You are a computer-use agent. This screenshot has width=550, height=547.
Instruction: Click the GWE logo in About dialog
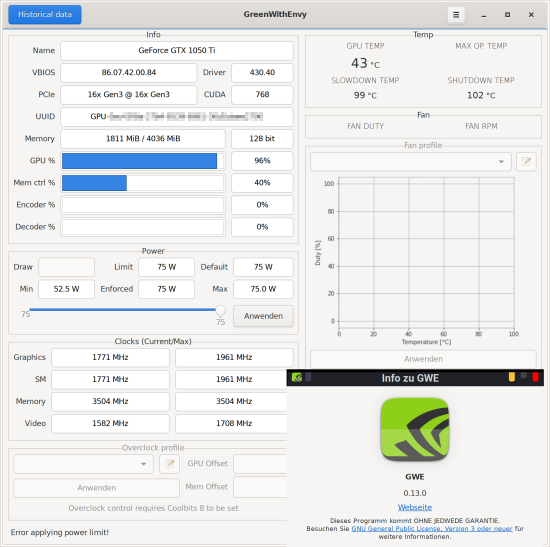(415, 429)
